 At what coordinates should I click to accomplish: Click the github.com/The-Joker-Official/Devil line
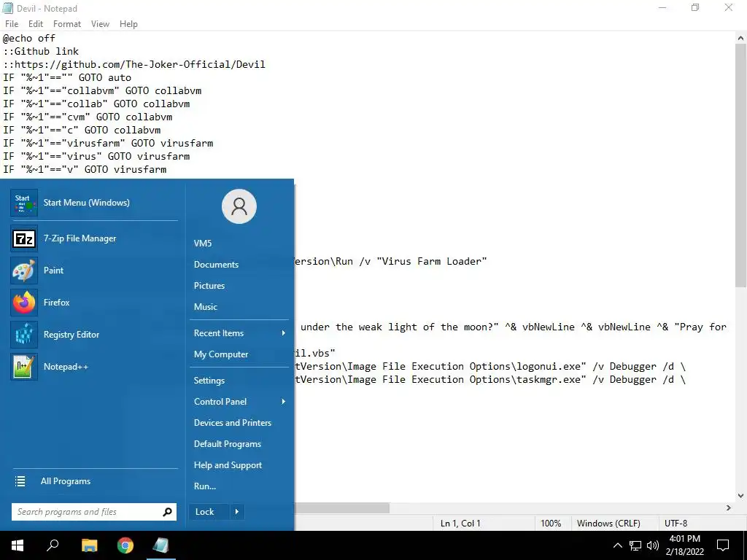tap(134, 64)
